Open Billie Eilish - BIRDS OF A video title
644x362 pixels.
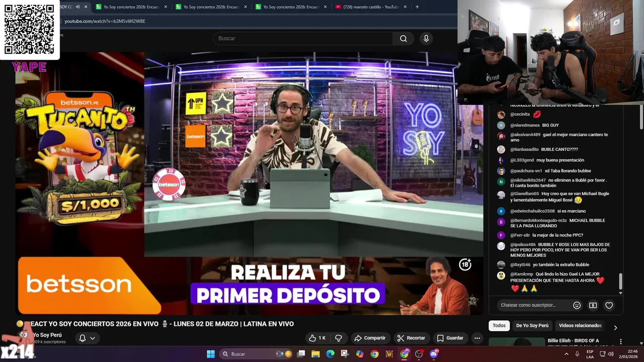pos(573,340)
